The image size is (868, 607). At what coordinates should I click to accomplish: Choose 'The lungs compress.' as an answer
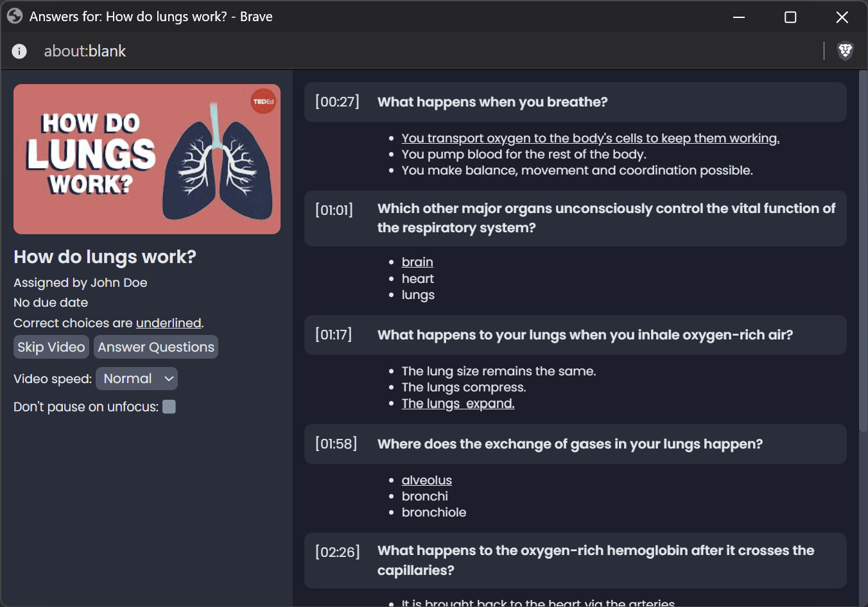click(x=464, y=387)
